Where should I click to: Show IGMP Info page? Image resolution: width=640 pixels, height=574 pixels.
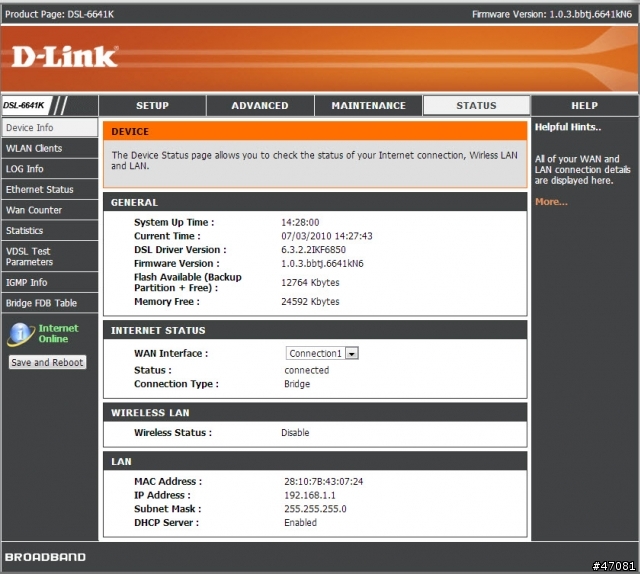pos(49,283)
